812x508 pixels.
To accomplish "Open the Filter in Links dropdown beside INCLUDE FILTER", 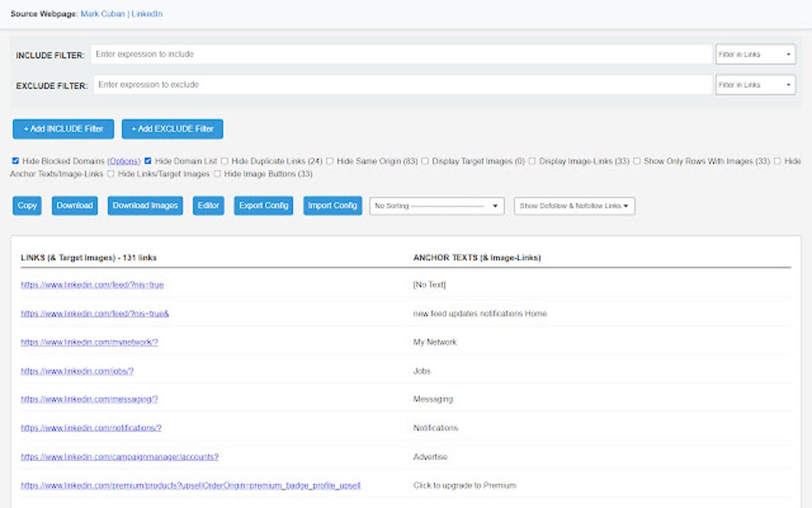I will pos(755,54).
